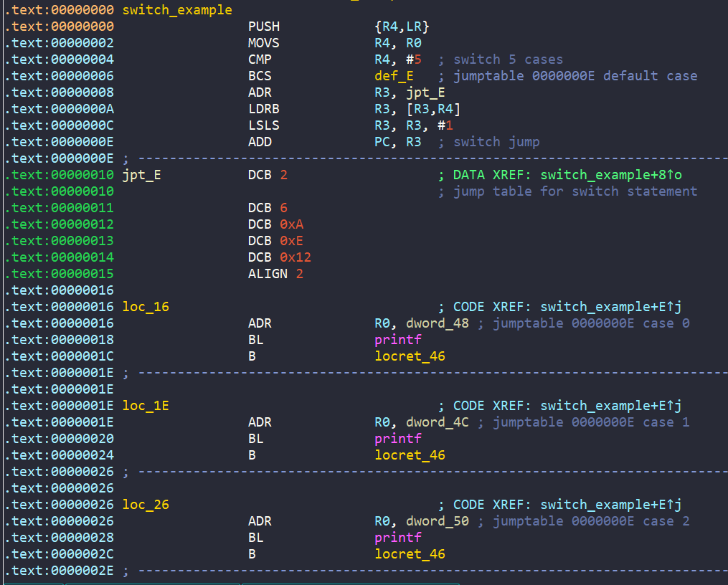Click the PUSH mnemonic on the first instruction
Viewport: 728px width, 585px height.
pyautogui.click(x=263, y=27)
